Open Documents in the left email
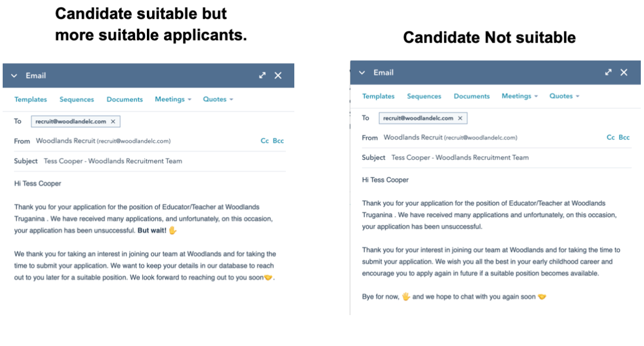 125,100
